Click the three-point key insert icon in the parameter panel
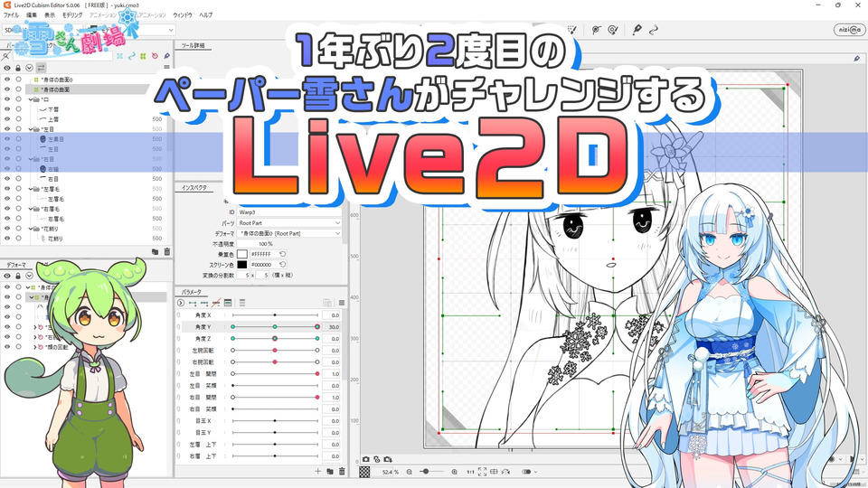The height and width of the screenshot is (488, 868). 204,303
